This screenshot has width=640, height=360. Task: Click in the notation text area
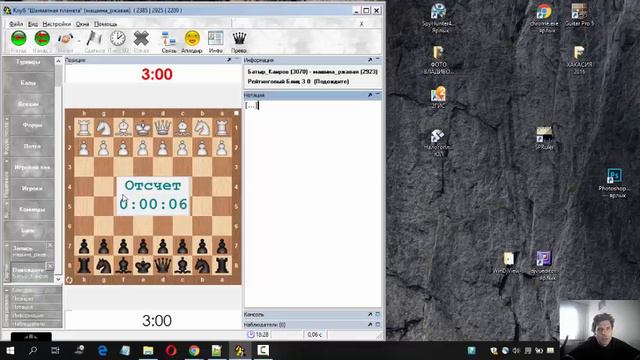pos(313,204)
